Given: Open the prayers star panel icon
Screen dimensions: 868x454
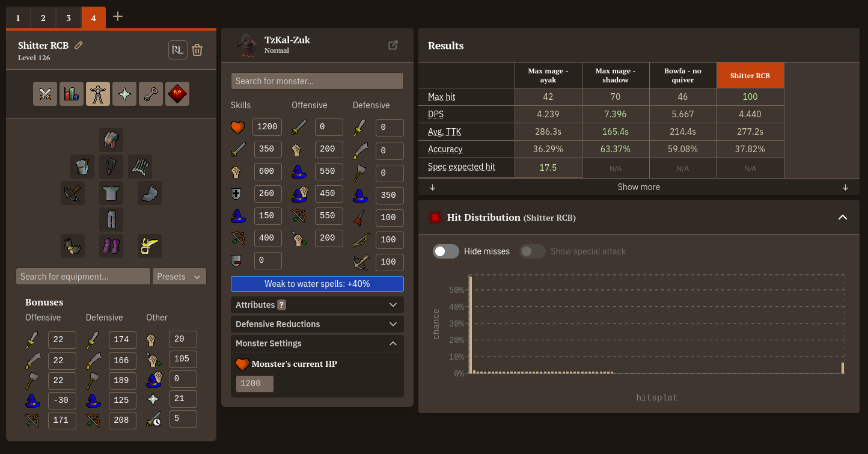Looking at the screenshot, I should tap(124, 94).
